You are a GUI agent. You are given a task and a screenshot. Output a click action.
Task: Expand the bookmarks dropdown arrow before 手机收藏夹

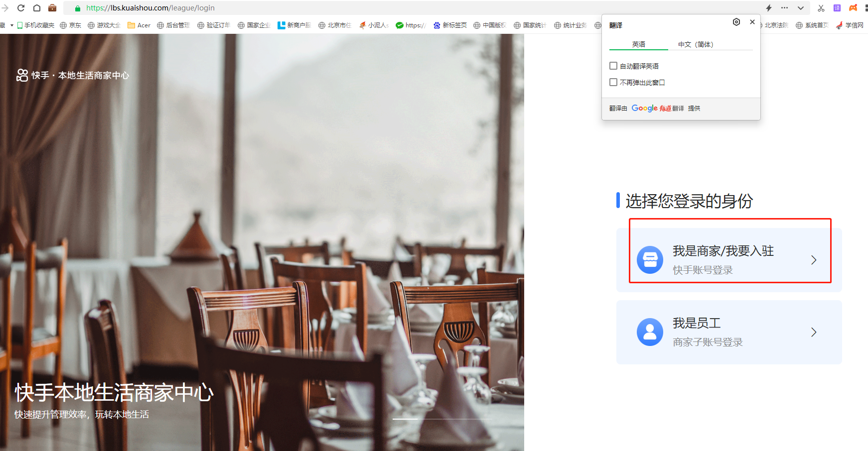point(11,25)
